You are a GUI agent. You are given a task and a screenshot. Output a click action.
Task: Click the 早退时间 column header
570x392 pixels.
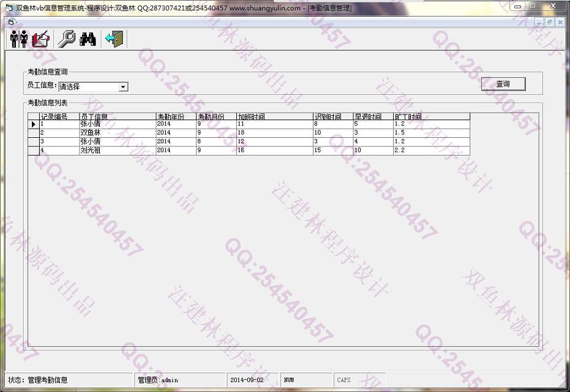click(x=373, y=116)
